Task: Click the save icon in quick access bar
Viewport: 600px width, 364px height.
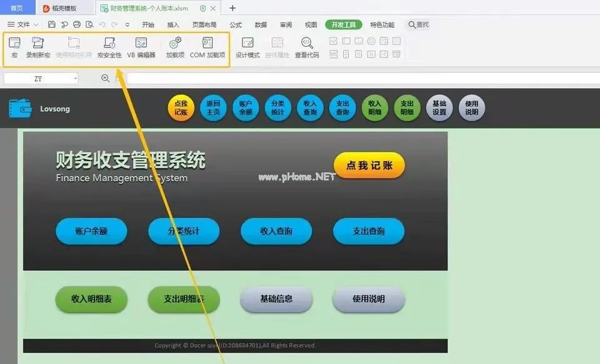Action: click(52, 25)
